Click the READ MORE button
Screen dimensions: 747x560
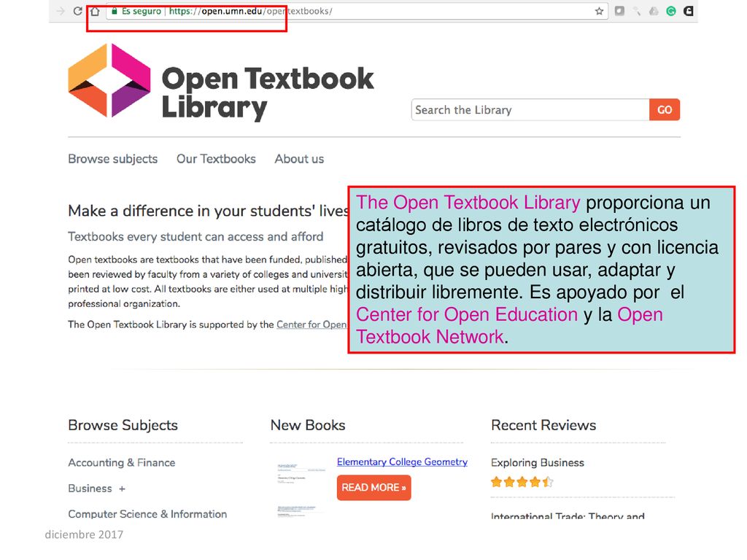click(374, 488)
